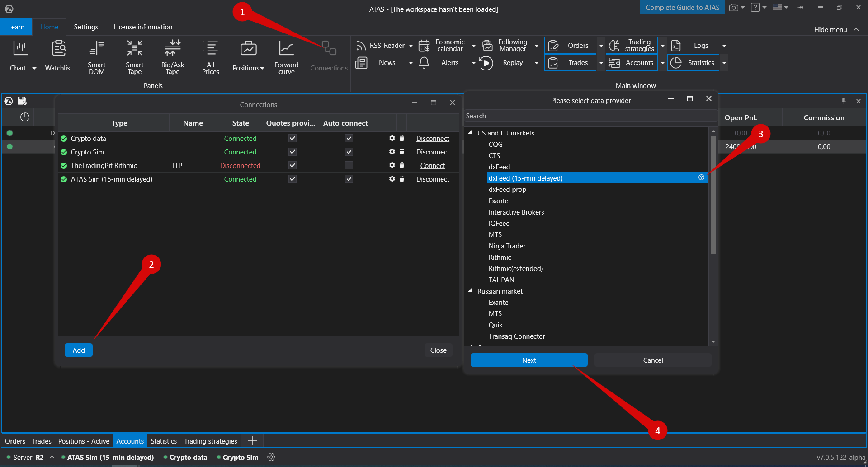868x467 pixels.
Task: Click the save workspace floppy icon
Action: point(22,101)
